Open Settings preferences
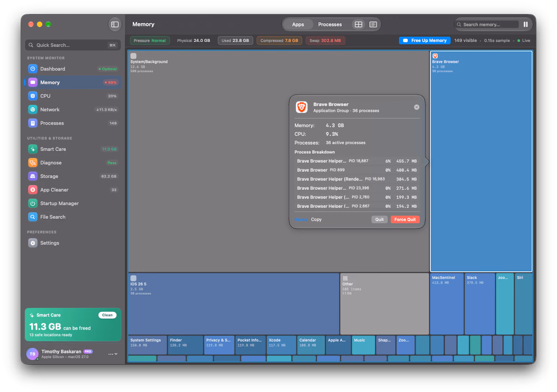The image size is (557, 392). (x=73, y=243)
